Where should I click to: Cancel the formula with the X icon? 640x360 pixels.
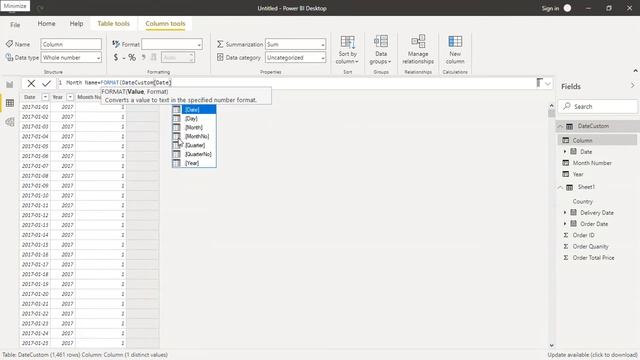coord(31,84)
